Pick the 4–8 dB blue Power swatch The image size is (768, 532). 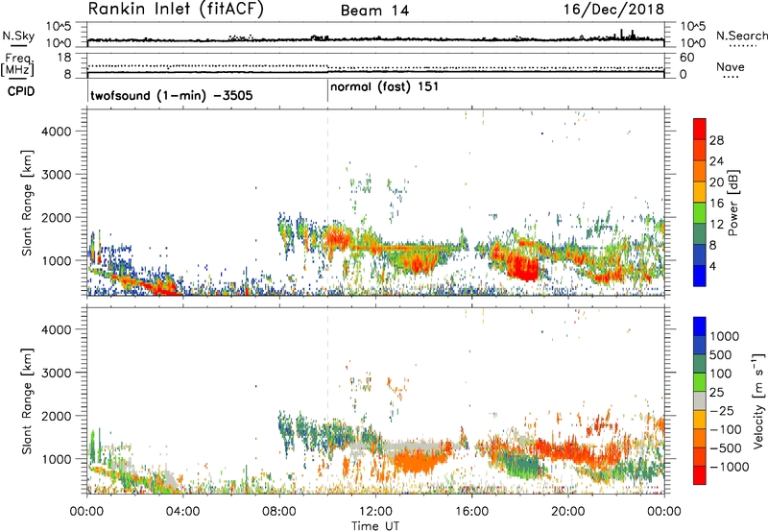[x=700, y=255]
